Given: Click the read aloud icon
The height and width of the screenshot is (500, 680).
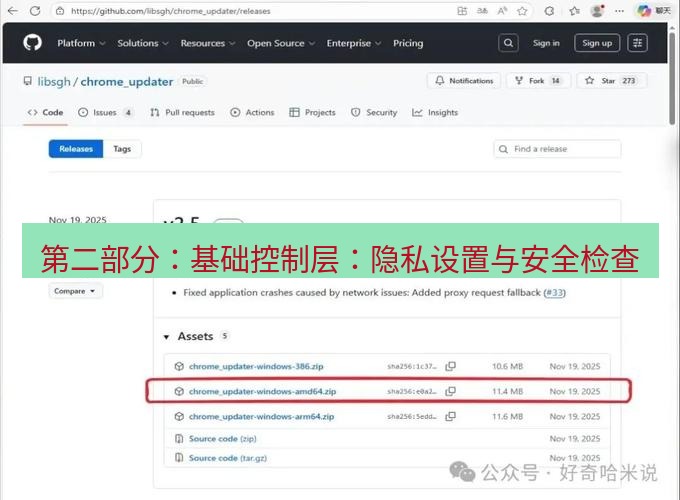Looking at the screenshot, I should [502, 11].
